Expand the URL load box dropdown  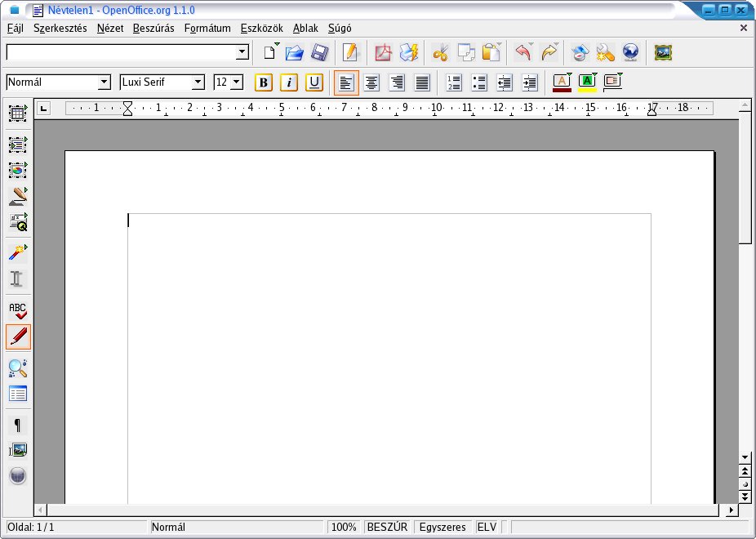[x=242, y=52]
